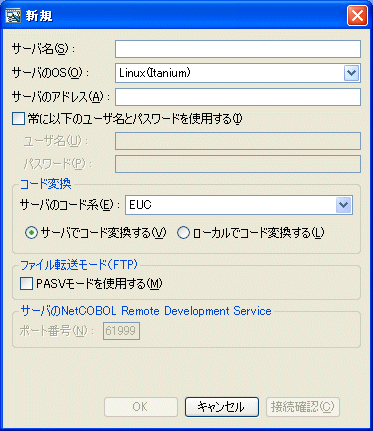Screen dimensions: 373x431
Task: Click the コード変換 group heading
Action: pyautogui.click(x=46, y=184)
